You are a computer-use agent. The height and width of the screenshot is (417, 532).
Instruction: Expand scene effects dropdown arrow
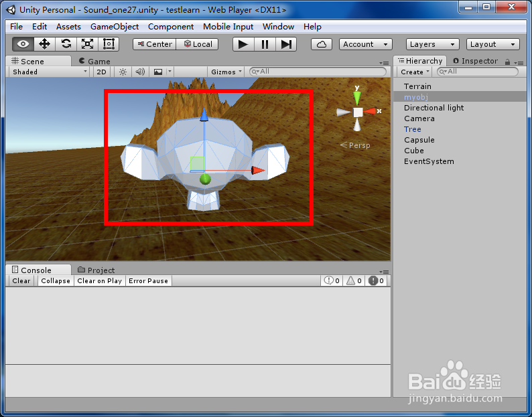(x=170, y=72)
